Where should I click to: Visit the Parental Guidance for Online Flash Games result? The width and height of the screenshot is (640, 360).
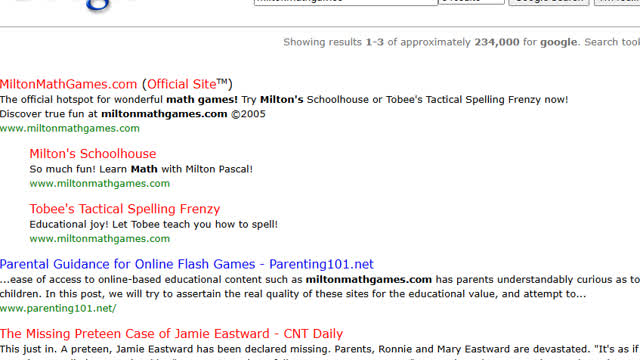187,264
